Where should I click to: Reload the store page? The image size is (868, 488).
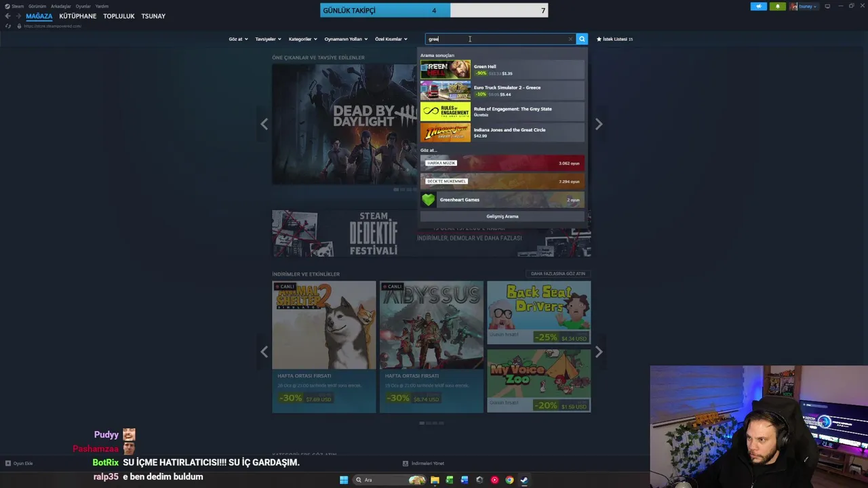7,26
